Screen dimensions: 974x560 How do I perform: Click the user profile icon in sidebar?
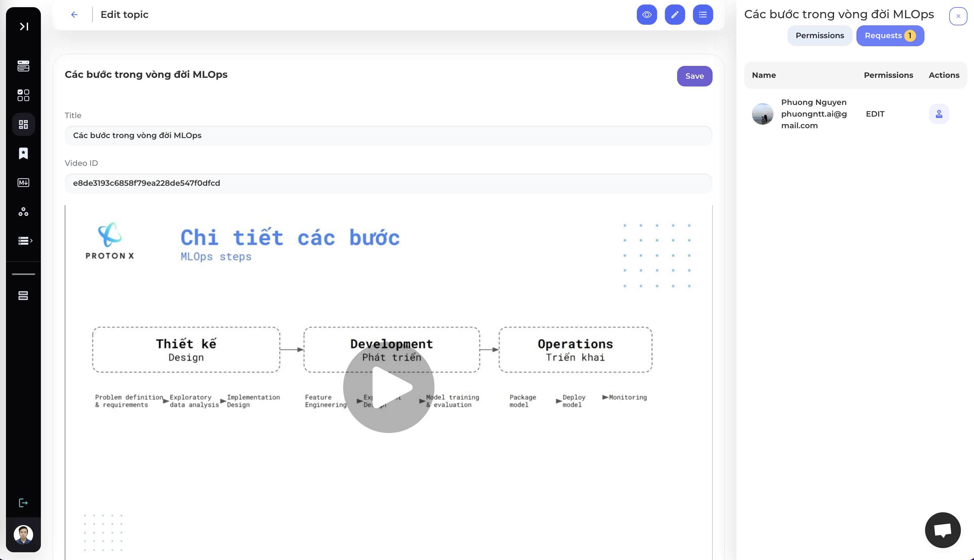pos(23,534)
